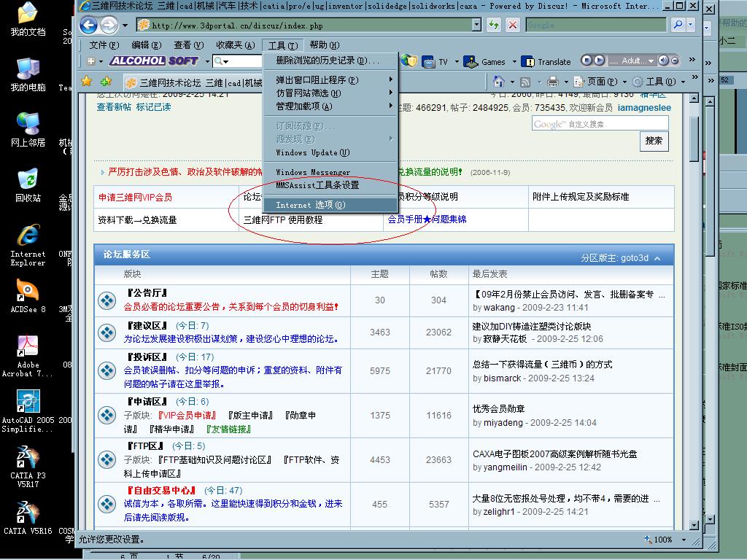Screen dimensions: 747x560
Task: Open the 申请三维网VIP会员 link
Action: [135, 197]
